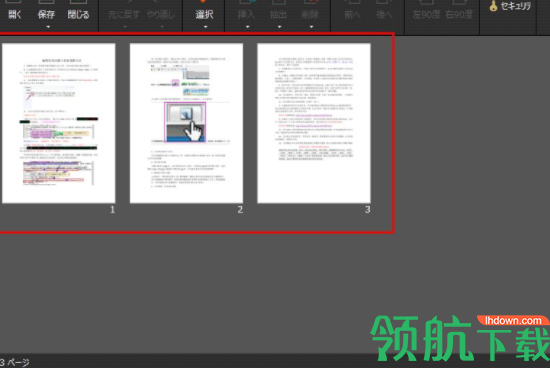550x368 pixels.
Task: Select page 2 thumbnail
Action: pos(186,123)
